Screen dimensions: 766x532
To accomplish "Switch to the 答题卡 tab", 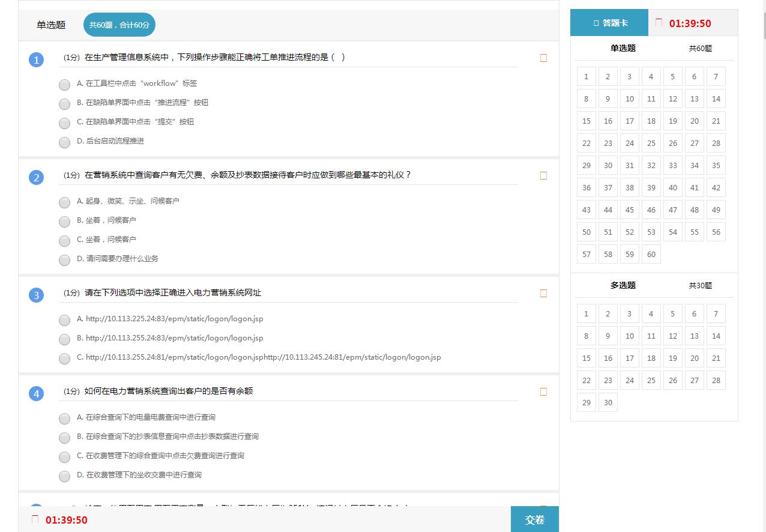I will [x=609, y=22].
